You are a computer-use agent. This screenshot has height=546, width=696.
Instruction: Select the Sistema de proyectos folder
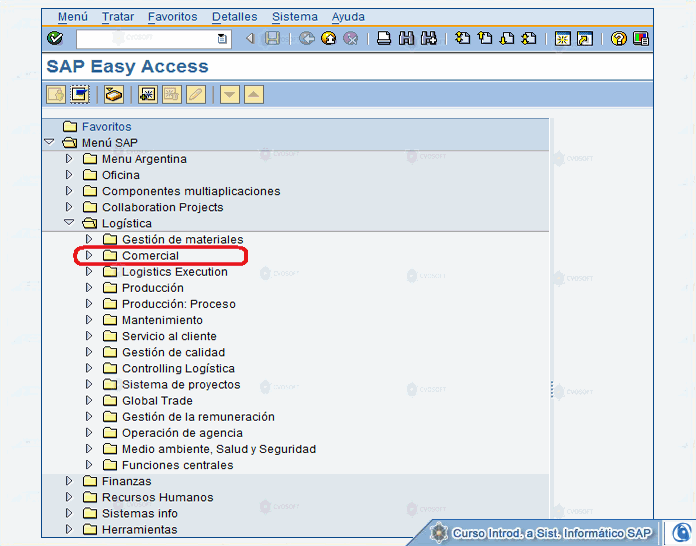pos(171,384)
